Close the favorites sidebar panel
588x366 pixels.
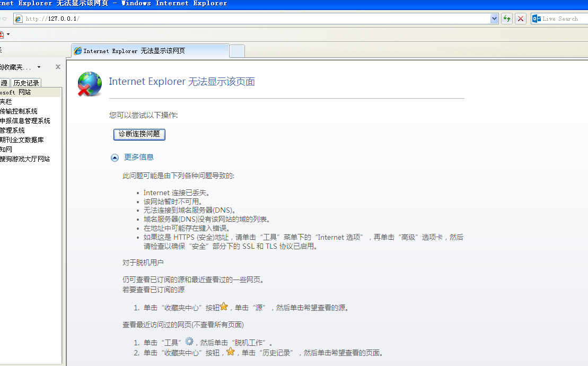point(58,67)
